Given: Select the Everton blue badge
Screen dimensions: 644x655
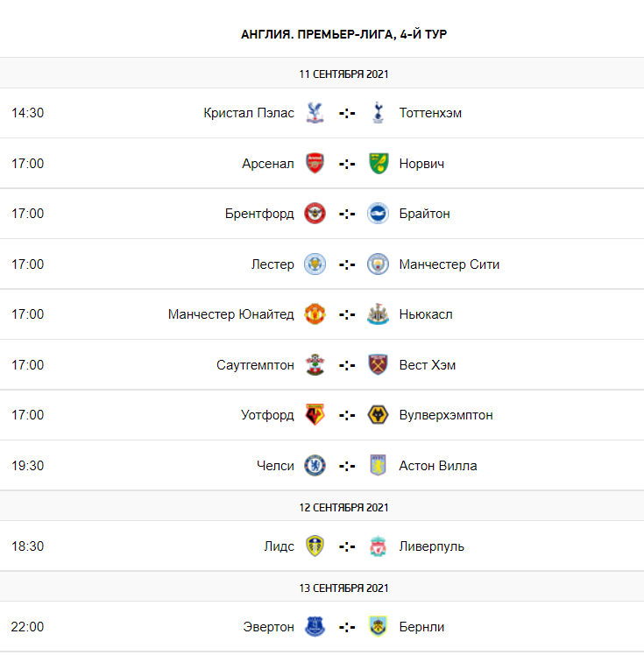Looking at the screenshot, I should point(315,627).
